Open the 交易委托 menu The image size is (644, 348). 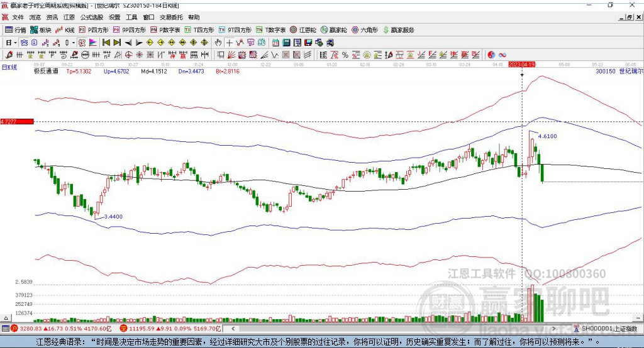[x=171, y=17]
